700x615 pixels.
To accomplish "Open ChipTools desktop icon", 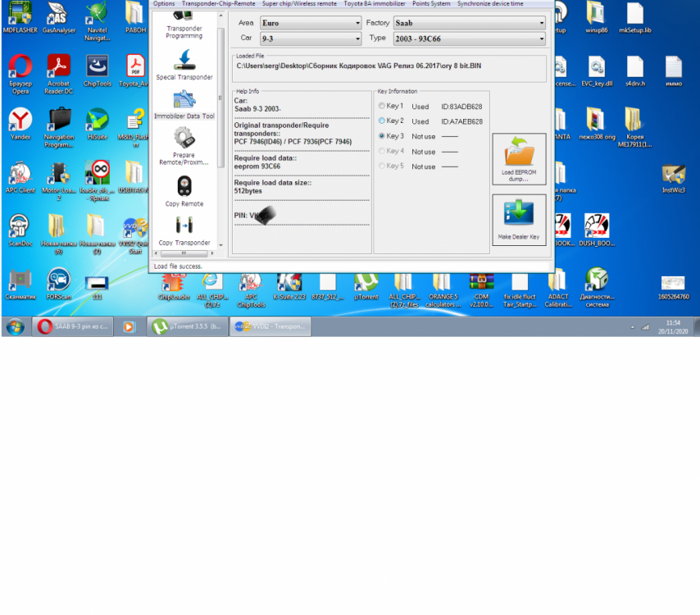I will 98,71.
